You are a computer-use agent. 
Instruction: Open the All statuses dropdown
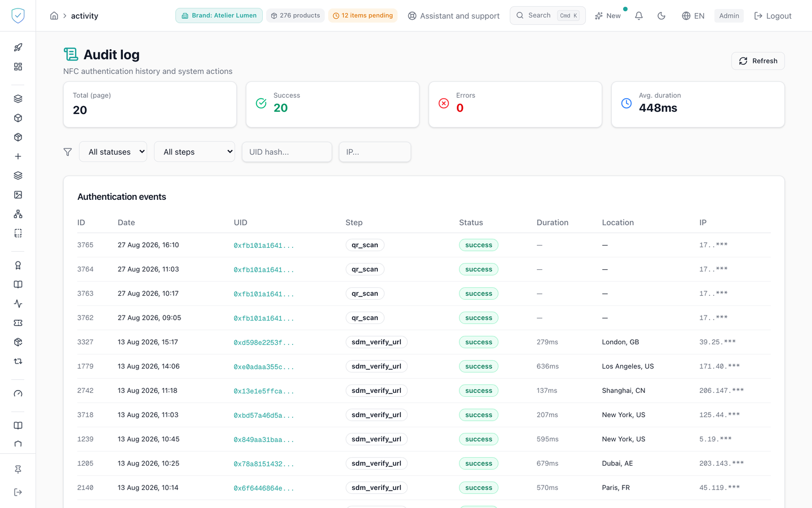pos(113,152)
